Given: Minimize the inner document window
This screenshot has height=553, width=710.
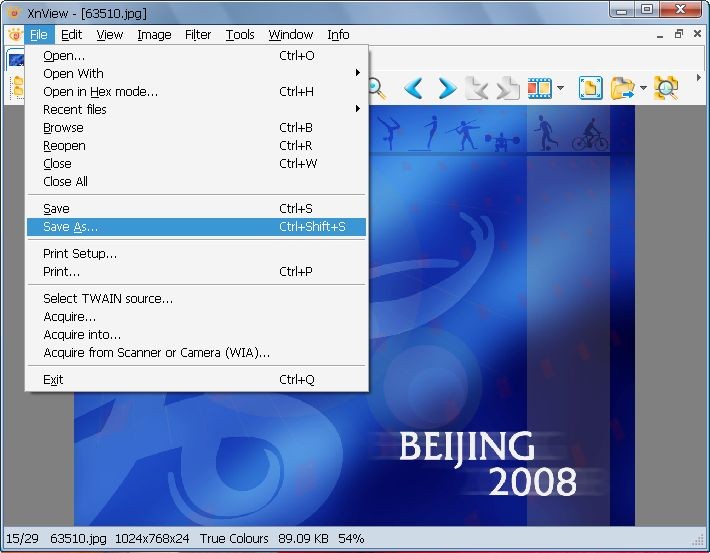Looking at the screenshot, I should (660, 35).
